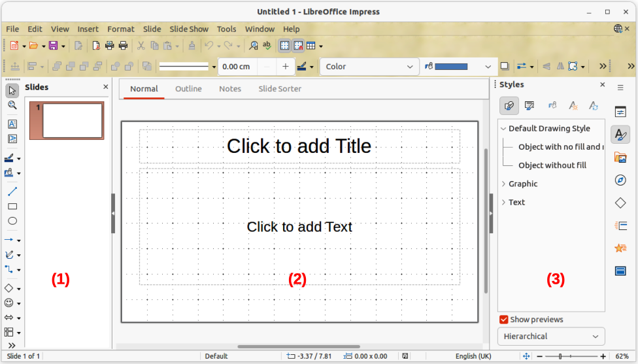Open the line style dropdown

click(214, 67)
